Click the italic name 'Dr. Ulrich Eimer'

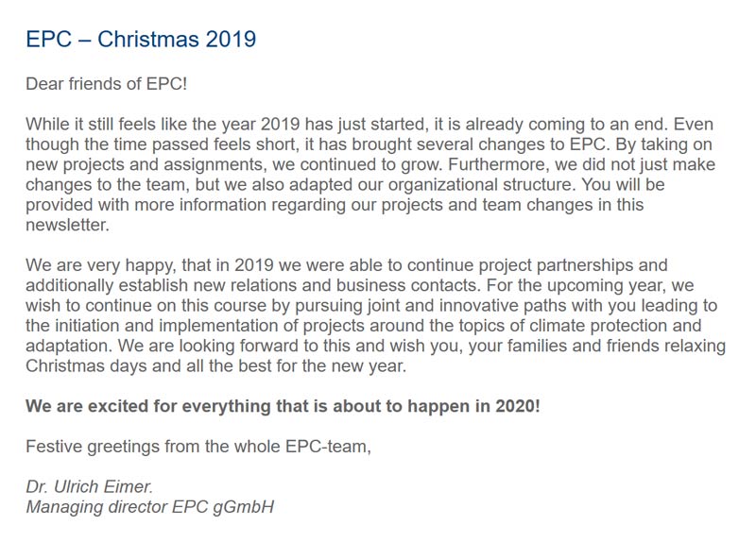pyautogui.click(x=89, y=487)
